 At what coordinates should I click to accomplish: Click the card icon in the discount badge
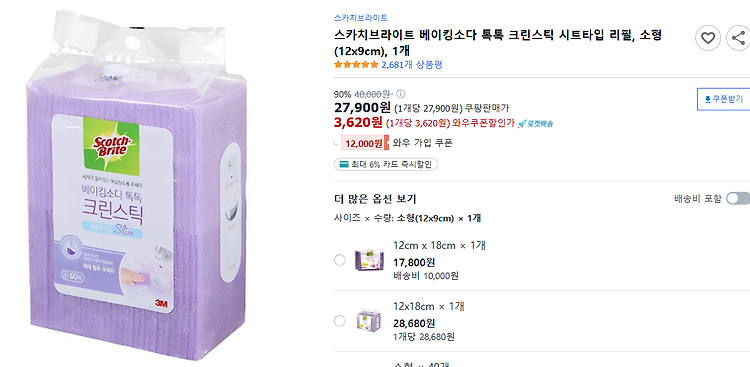coord(343,165)
